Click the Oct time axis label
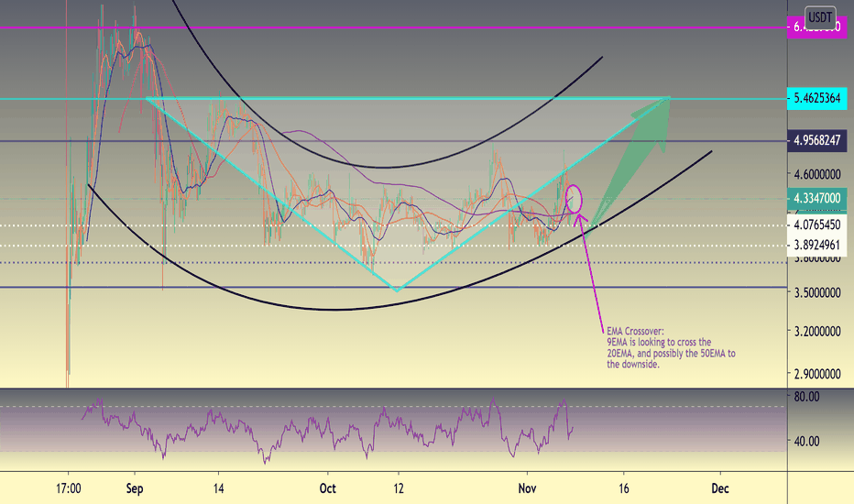Screen dimensions: 854x504 (328, 488)
